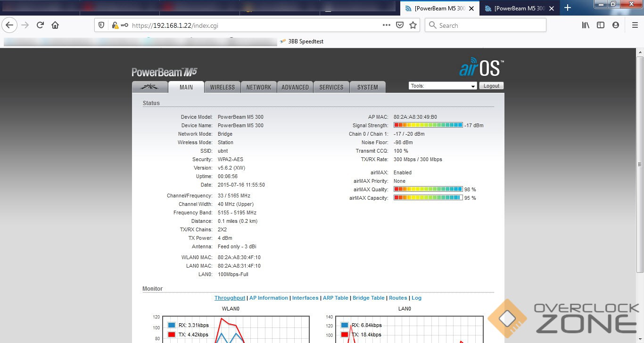Image resolution: width=644 pixels, height=343 pixels.
Task: Open new browser tab with plus
Action: 568,8
